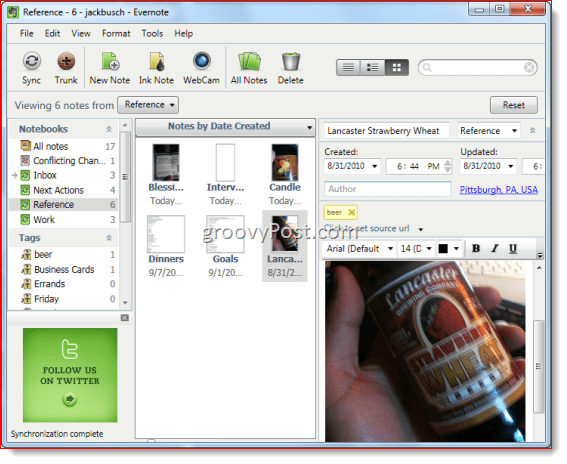The image size is (567, 464).
Task: Click the Lancaster beer bottle image
Action: tap(425, 352)
